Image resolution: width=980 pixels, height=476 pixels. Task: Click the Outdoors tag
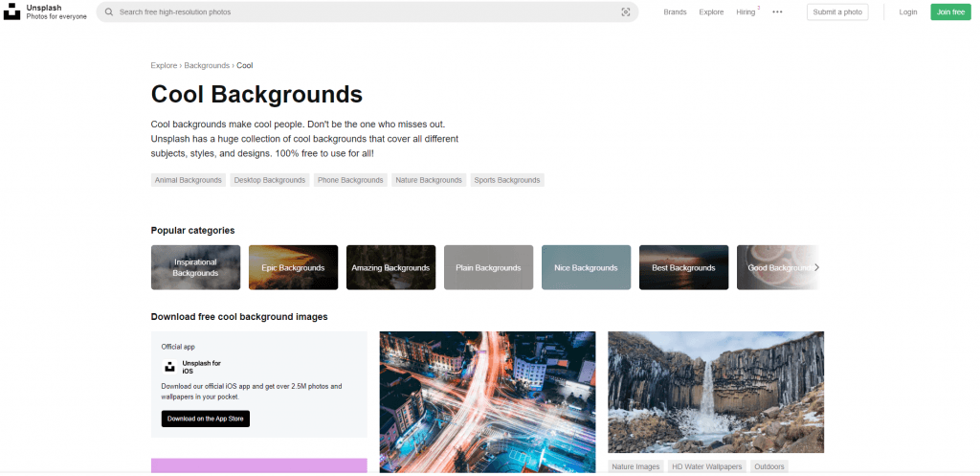click(x=768, y=466)
